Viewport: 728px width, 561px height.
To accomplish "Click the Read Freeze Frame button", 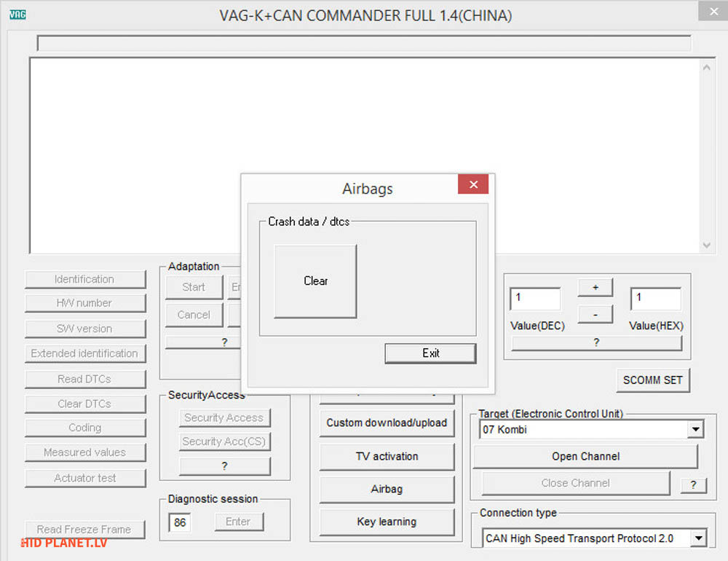I will [x=85, y=530].
